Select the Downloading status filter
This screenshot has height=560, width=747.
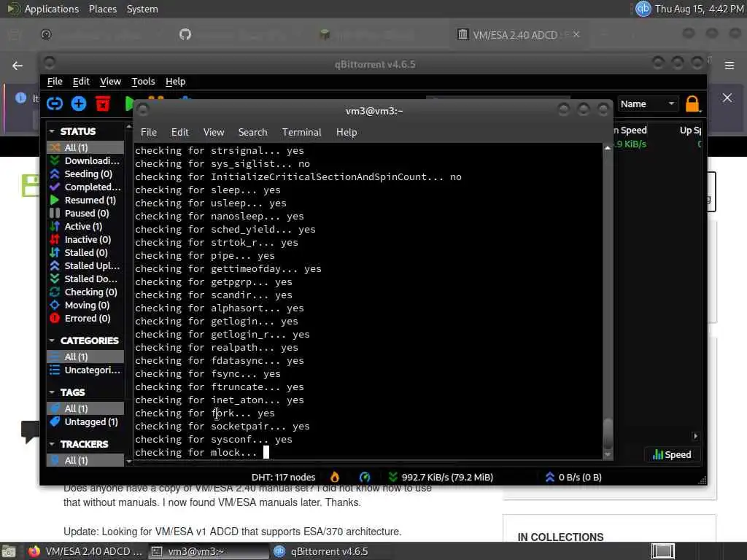85,161
